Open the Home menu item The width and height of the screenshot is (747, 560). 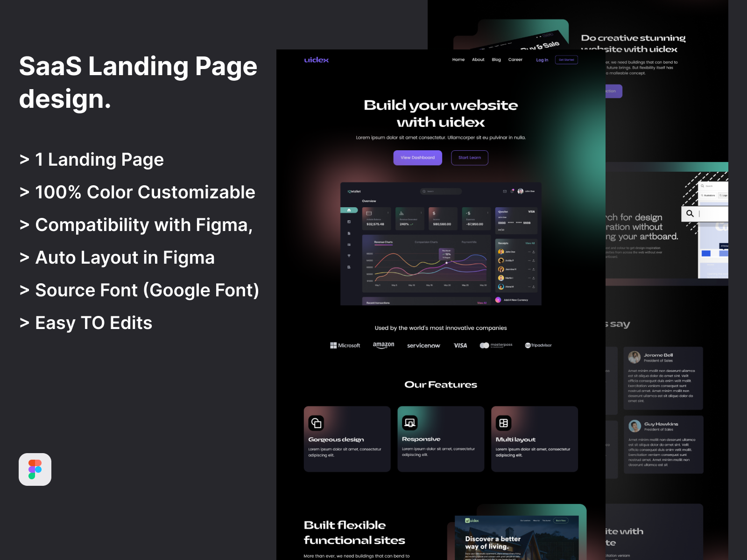[x=458, y=60]
